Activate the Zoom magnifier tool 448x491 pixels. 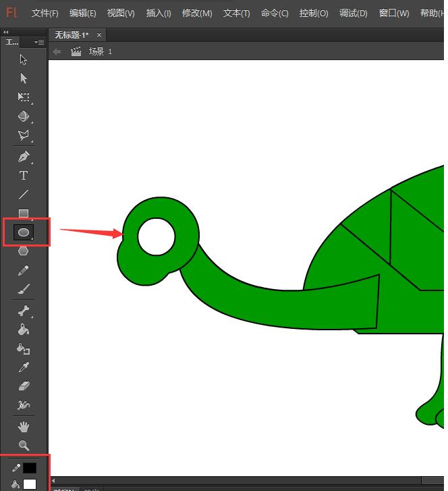[24, 445]
